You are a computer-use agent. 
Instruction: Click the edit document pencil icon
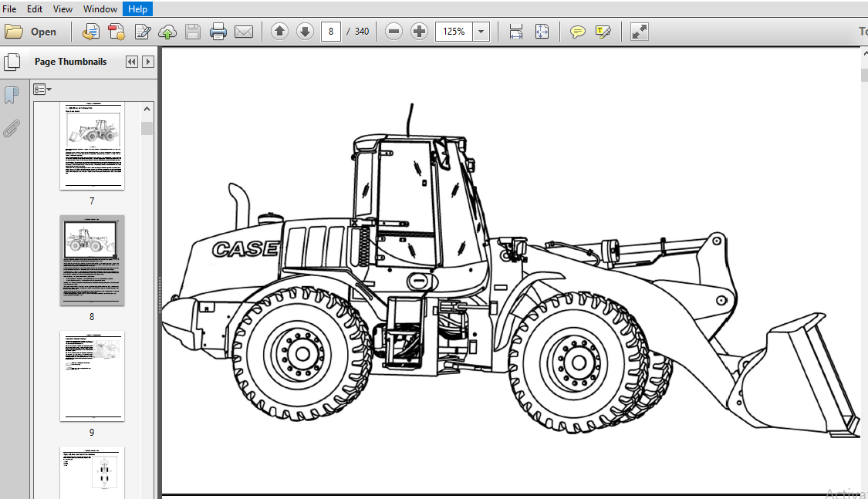pos(142,32)
